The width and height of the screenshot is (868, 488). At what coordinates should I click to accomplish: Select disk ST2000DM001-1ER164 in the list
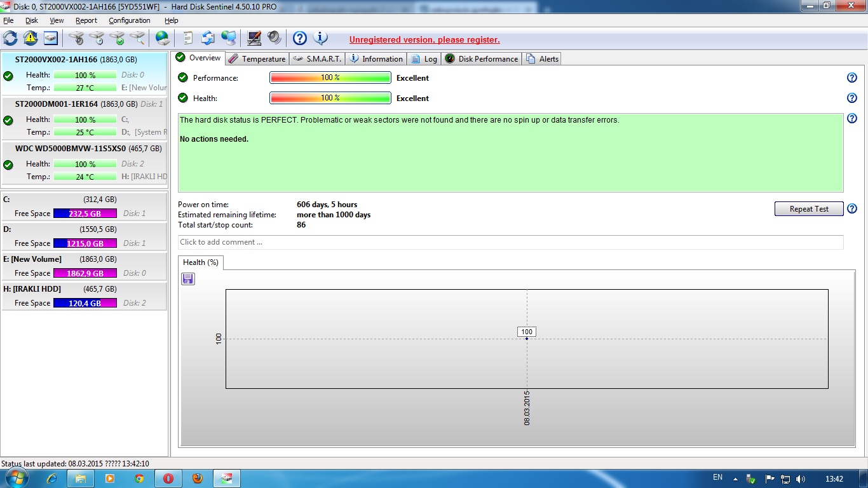pos(84,118)
